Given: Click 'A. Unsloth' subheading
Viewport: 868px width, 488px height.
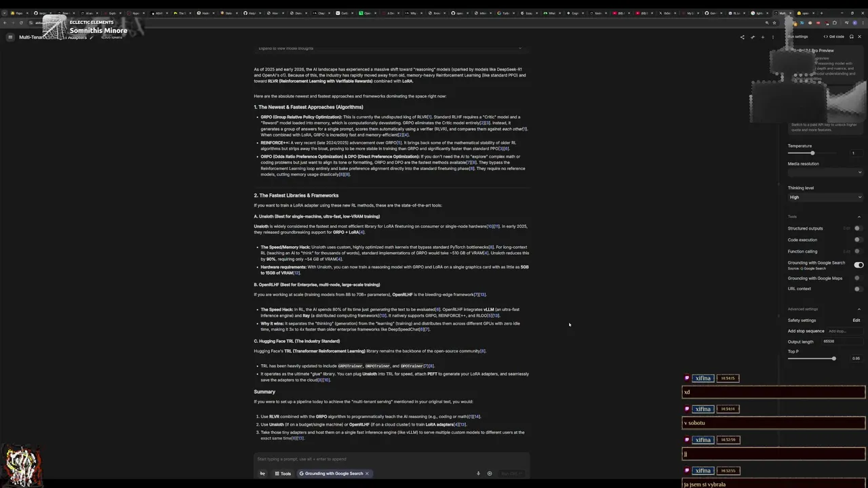Looking at the screenshot, I should click(x=317, y=216).
